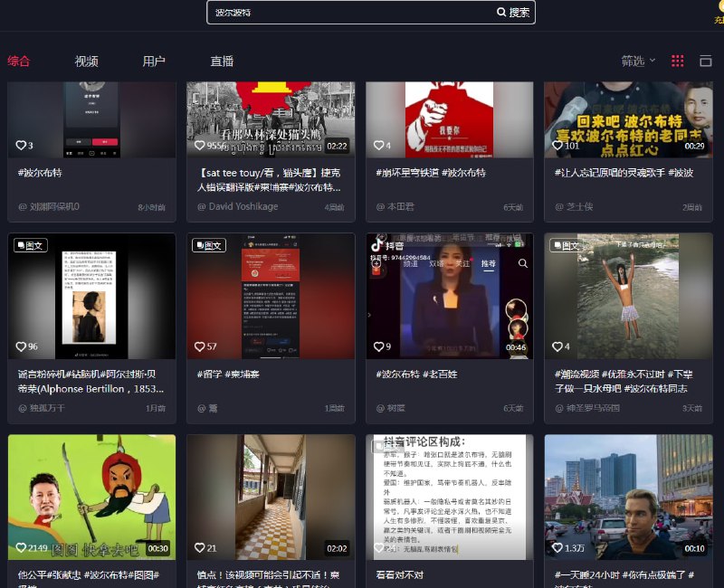Click the heart icon on 本田君's post

coord(377,144)
